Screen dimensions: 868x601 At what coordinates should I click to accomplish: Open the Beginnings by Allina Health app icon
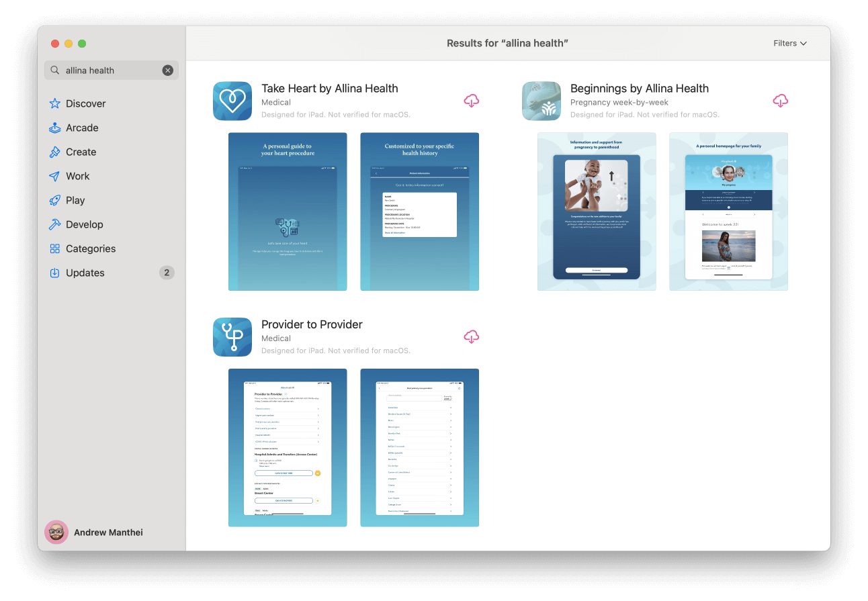(x=541, y=101)
